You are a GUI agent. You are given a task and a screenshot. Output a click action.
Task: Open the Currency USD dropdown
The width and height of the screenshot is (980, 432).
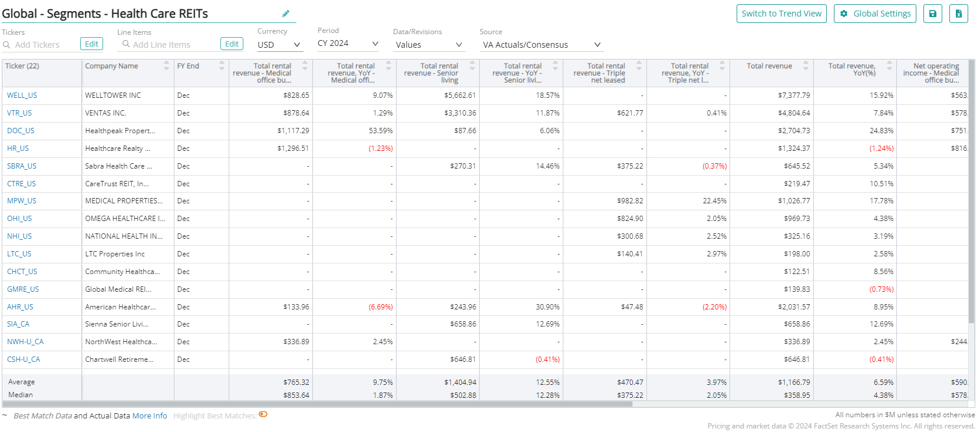(x=280, y=45)
